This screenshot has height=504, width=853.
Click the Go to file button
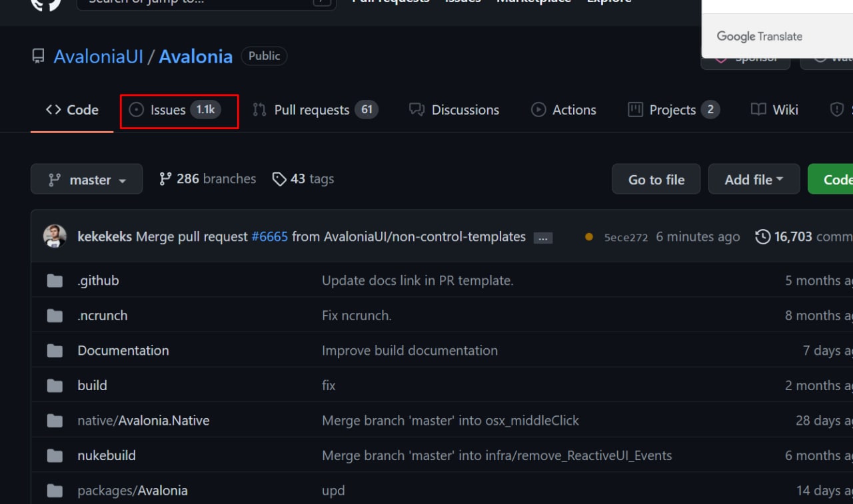click(x=656, y=179)
